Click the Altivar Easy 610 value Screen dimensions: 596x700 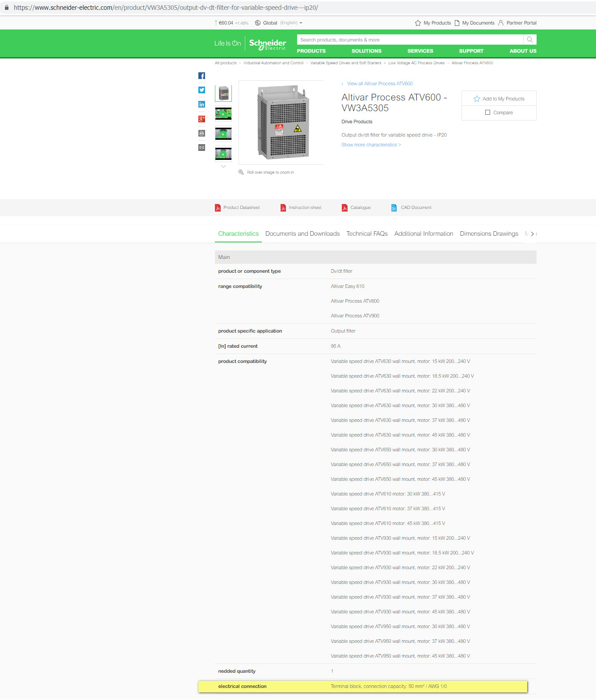pyautogui.click(x=348, y=287)
